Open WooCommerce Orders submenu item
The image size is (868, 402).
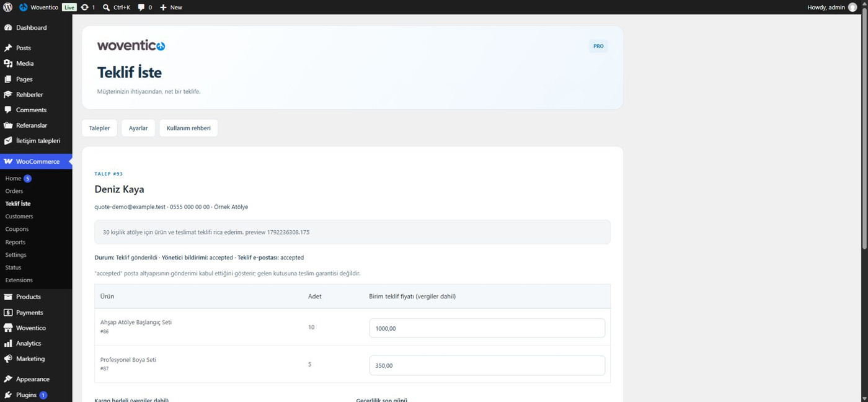pos(14,191)
